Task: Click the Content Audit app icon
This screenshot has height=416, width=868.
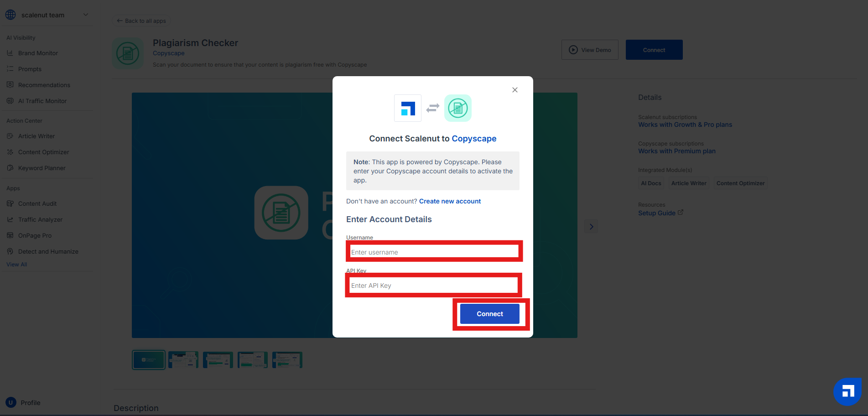Action: 10,203
